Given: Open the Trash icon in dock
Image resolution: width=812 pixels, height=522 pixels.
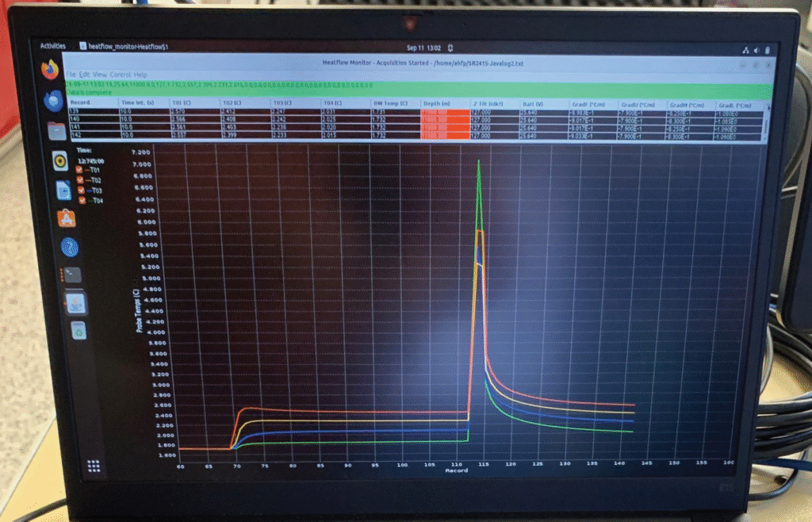Looking at the screenshot, I should click(79, 330).
